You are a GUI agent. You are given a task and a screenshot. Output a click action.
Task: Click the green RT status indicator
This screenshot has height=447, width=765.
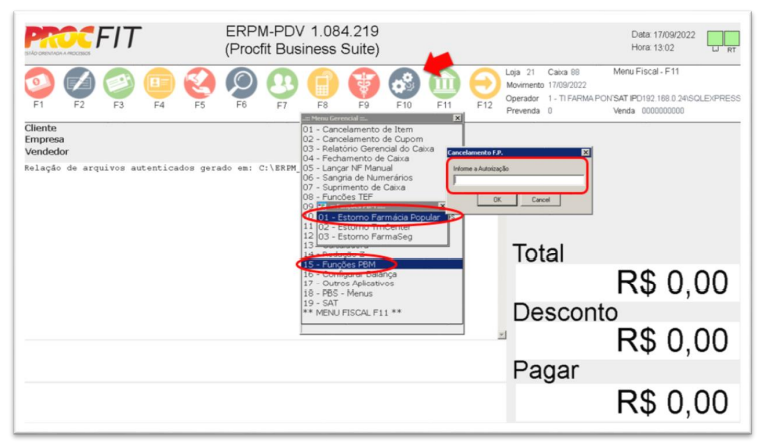[x=731, y=38]
